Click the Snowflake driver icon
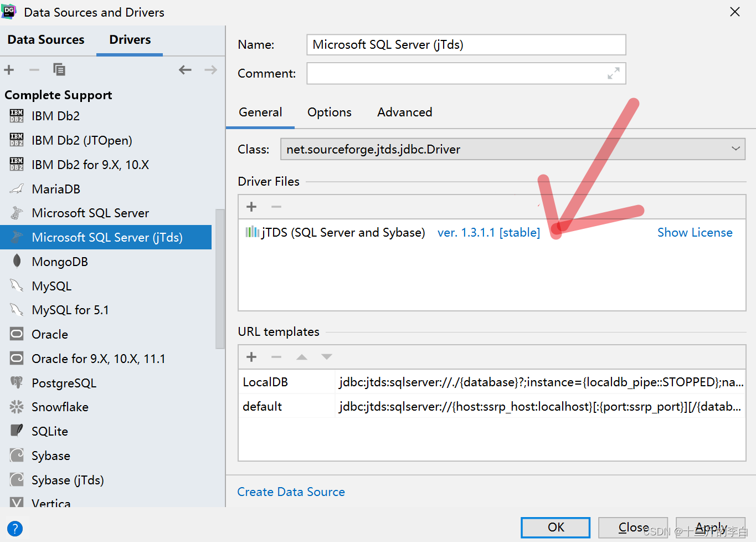756x542 pixels. [x=17, y=407]
